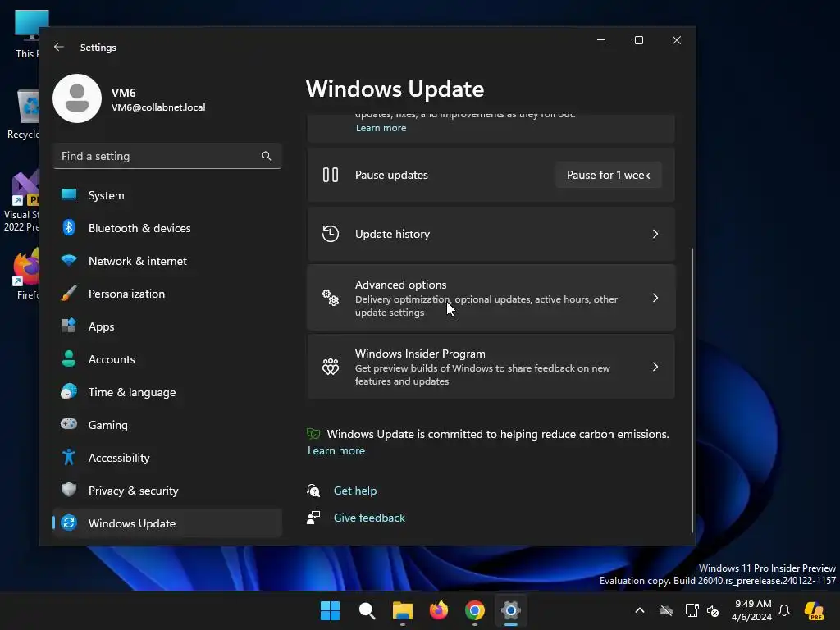Click the top Learn more link
This screenshot has width=840, height=630.
click(381, 127)
